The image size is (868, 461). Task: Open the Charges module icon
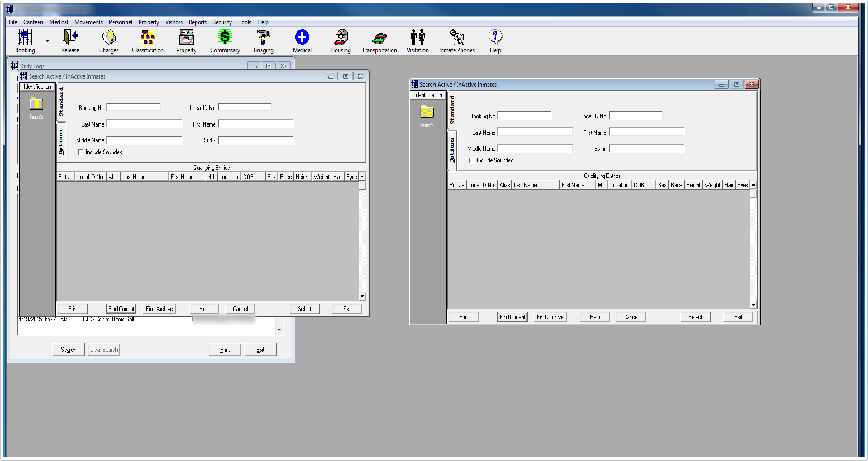(109, 38)
